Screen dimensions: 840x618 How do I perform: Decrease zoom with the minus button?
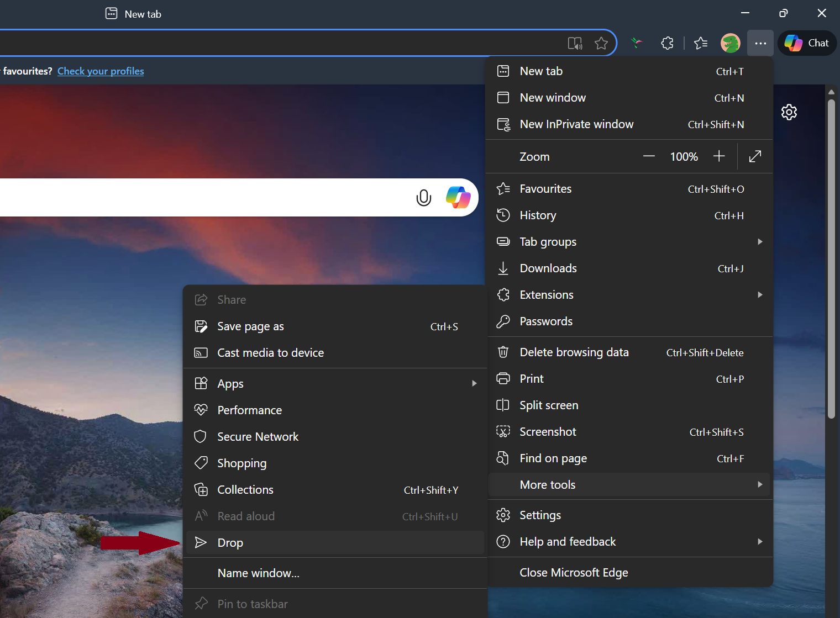649,157
